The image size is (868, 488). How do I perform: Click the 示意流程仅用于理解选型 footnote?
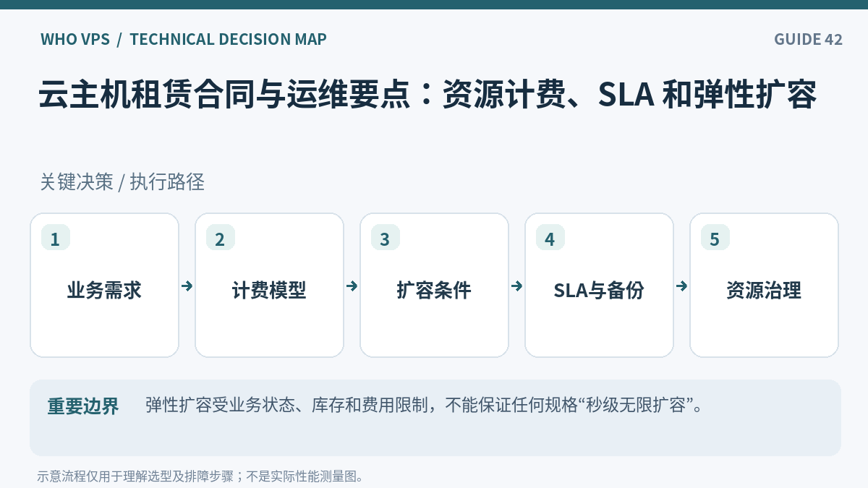(200, 476)
